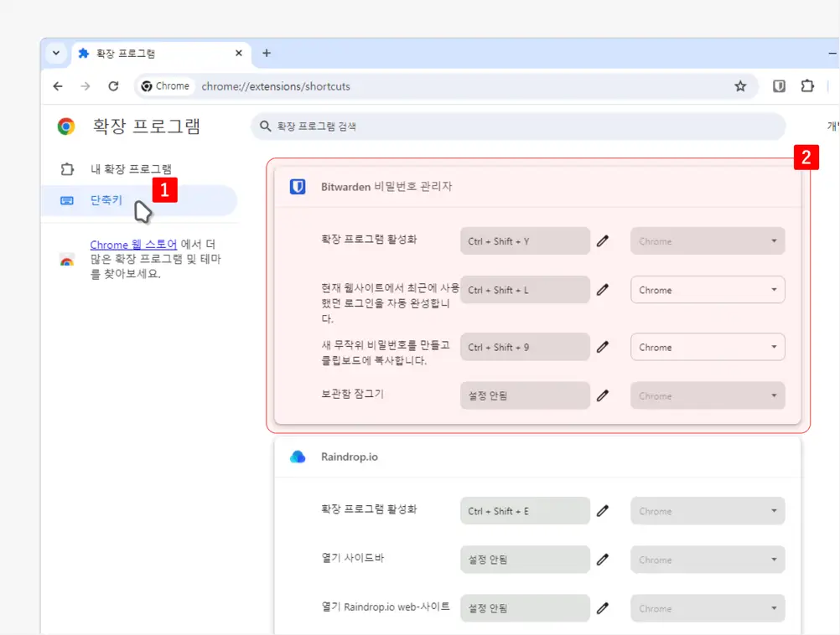The height and width of the screenshot is (635, 840).
Task: Edit the 보관함 잠그기 shortcut with the pencil
Action: click(602, 396)
